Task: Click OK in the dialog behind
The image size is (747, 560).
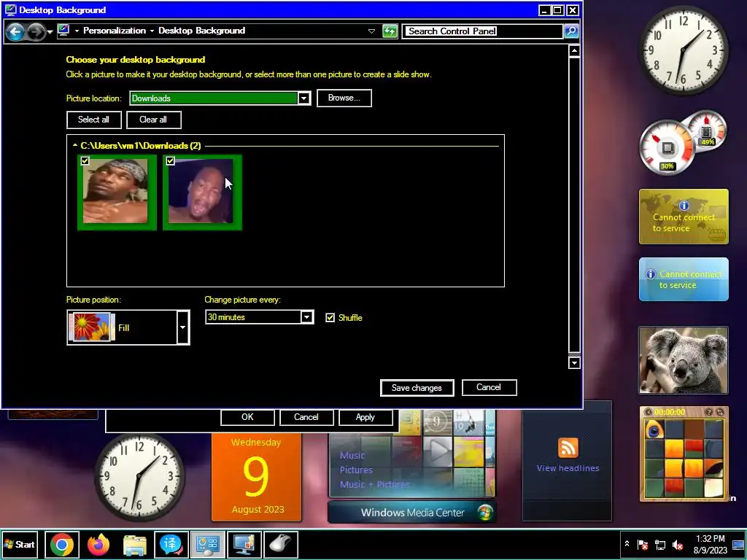Action: (x=247, y=417)
